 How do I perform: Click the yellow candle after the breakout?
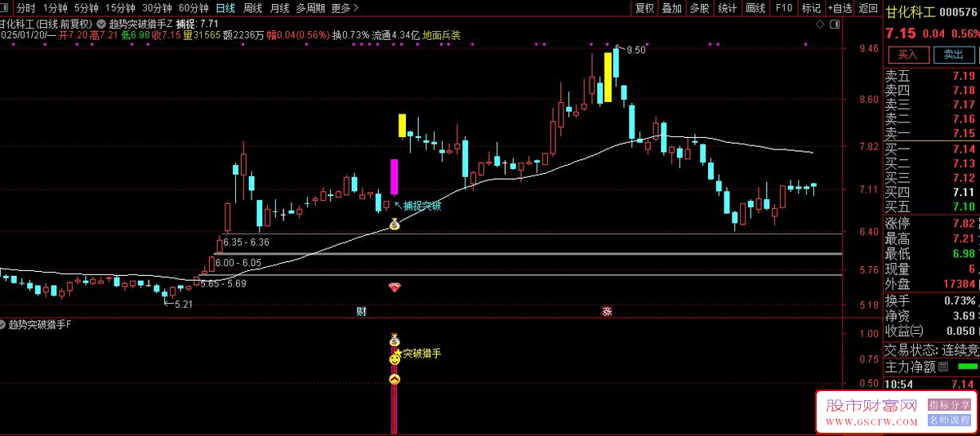coord(402,125)
